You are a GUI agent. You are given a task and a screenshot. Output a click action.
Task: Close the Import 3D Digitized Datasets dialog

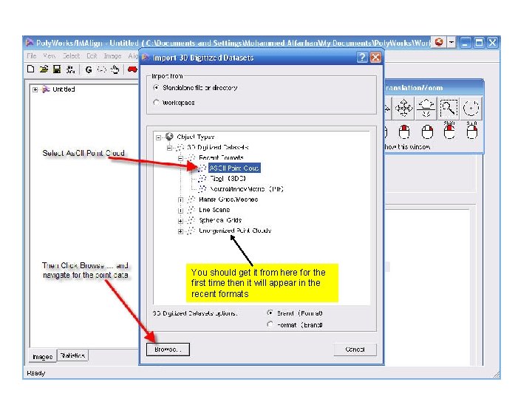tap(375, 58)
